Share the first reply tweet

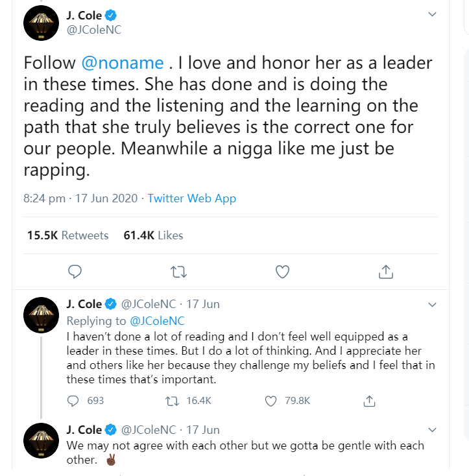[x=370, y=401]
